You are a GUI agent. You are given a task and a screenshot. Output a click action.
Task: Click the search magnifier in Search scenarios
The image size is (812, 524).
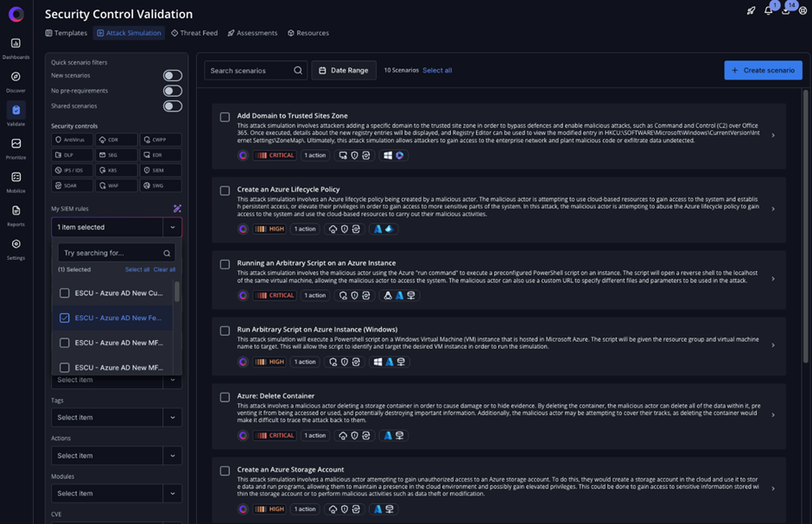click(x=298, y=70)
